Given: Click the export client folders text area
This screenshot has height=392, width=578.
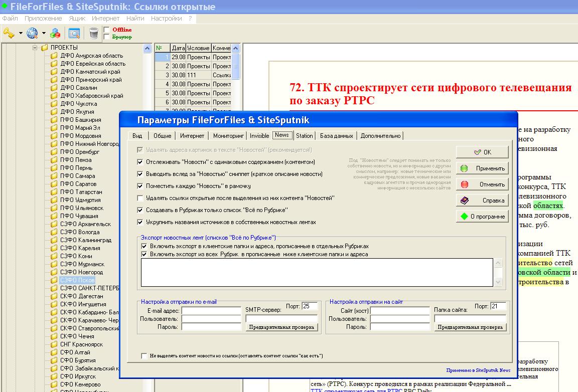Looking at the screenshot, I should 317,272.
